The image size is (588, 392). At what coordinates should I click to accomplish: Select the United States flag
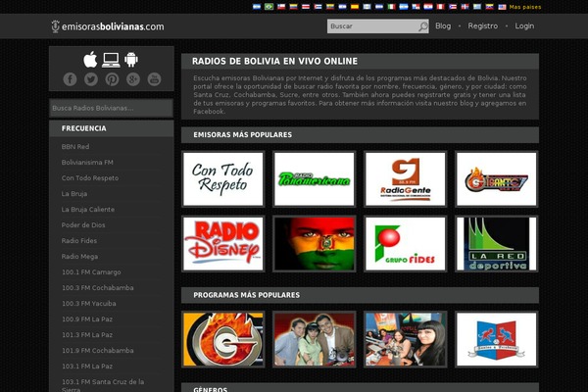(x=502, y=7)
